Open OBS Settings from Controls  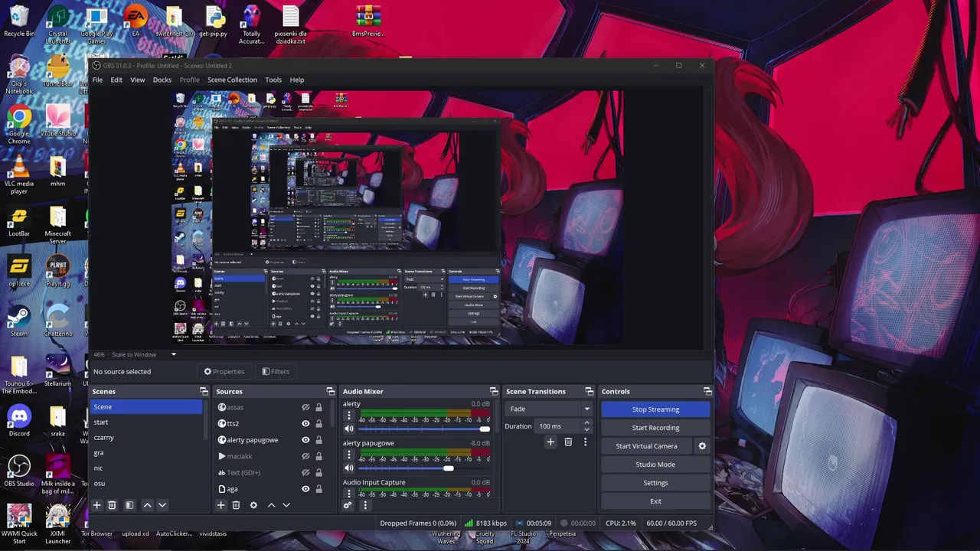pyautogui.click(x=655, y=483)
